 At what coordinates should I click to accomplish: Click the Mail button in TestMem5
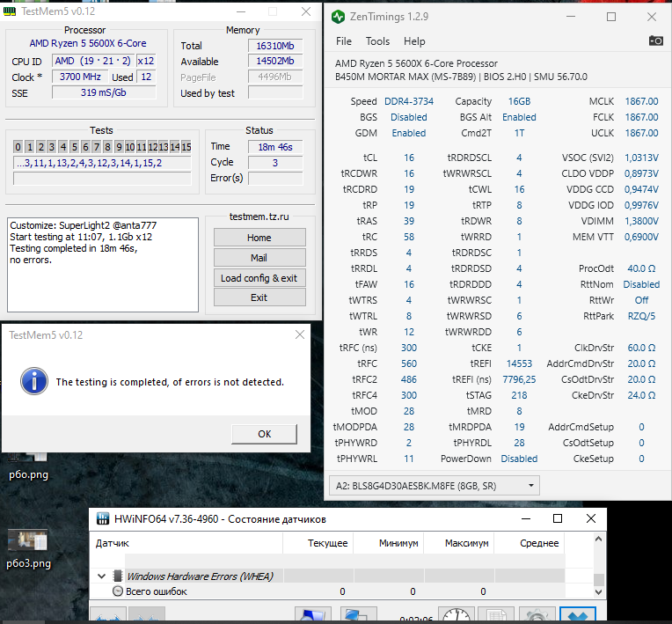tap(259, 257)
